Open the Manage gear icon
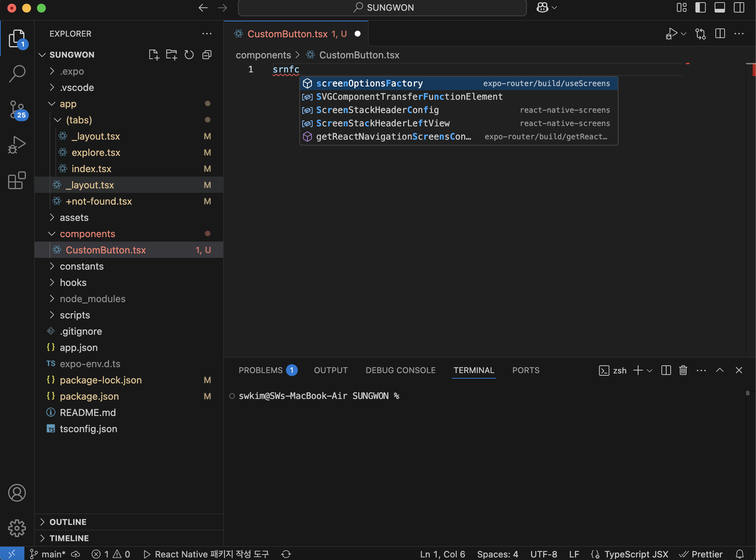The image size is (756, 560). [17, 528]
